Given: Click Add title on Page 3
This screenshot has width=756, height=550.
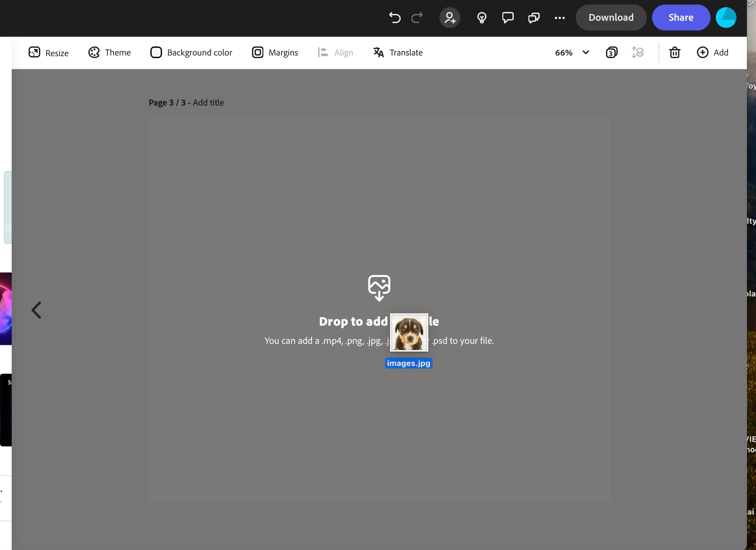Looking at the screenshot, I should [x=208, y=103].
